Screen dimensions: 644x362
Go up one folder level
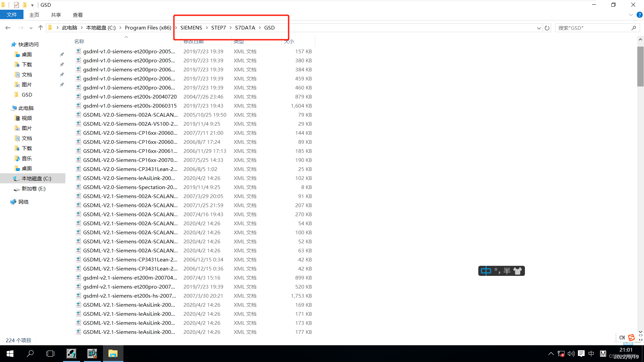[41, 28]
